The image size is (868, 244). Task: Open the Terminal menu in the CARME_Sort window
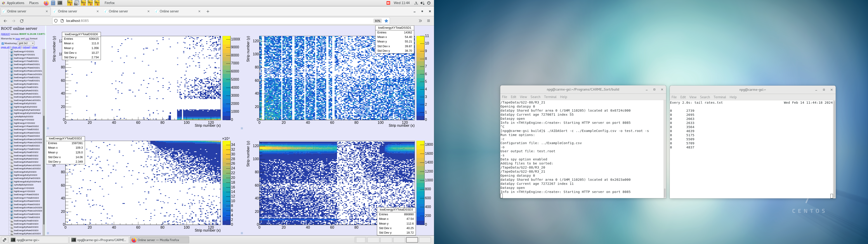point(550,97)
